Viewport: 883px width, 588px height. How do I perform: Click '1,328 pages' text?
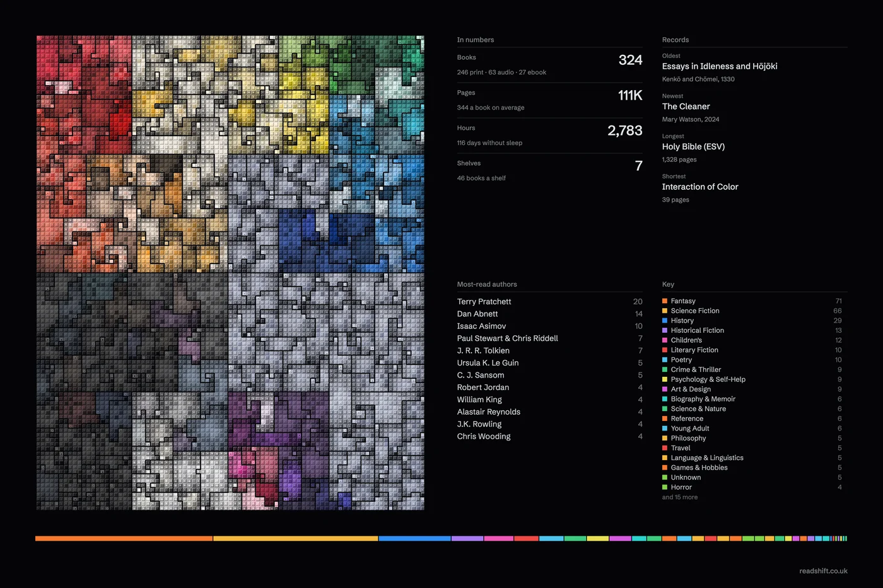coord(679,160)
